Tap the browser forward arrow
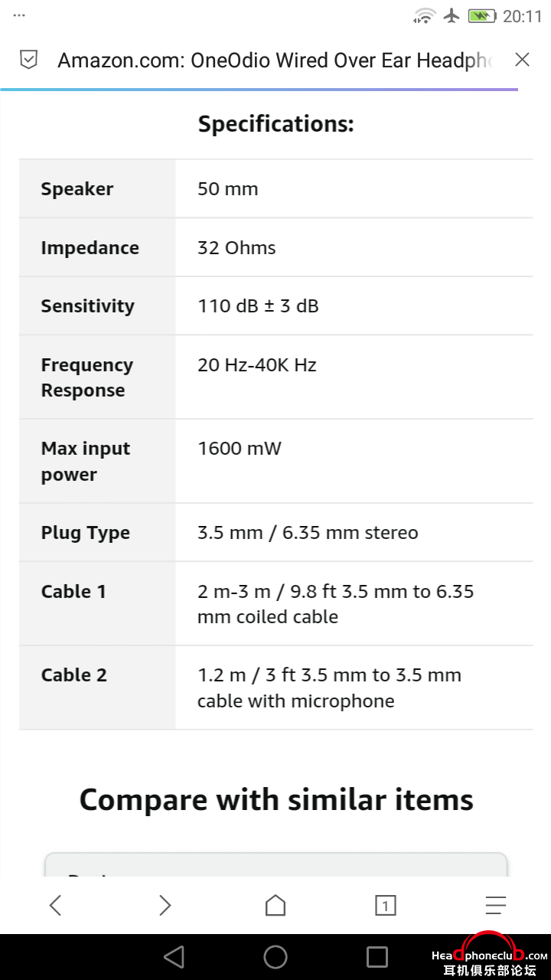This screenshot has width=551, height=980. [165, 906]
